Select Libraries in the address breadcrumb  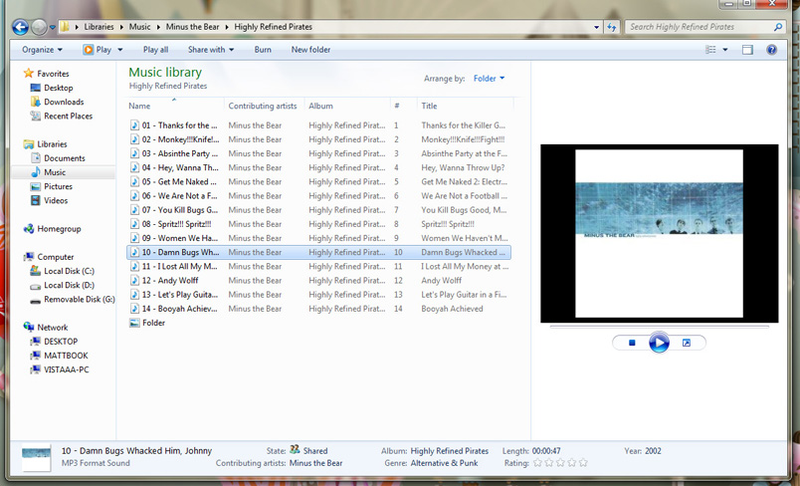click(99, 27)
